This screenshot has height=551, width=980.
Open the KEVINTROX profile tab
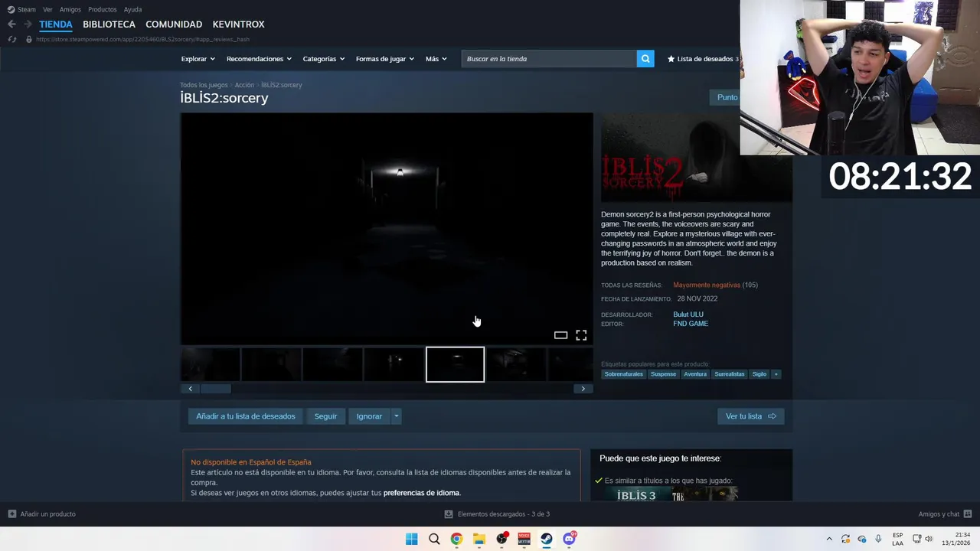click(x=238, y=24)
